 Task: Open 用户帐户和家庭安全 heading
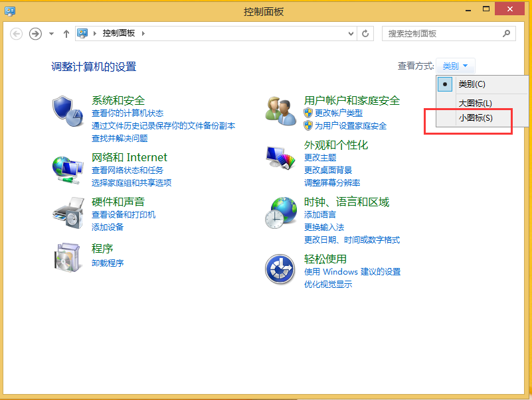click(x=352, y=100)
